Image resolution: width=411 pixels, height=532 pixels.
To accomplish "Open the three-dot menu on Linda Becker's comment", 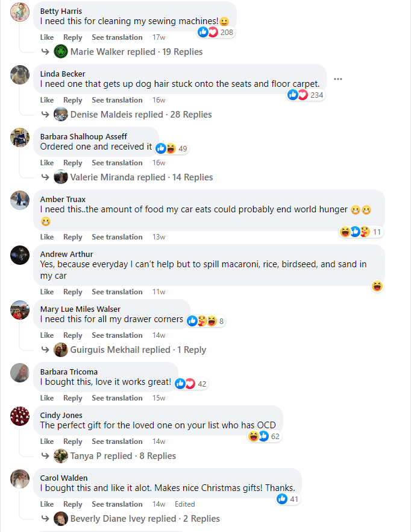I will 338,79.
